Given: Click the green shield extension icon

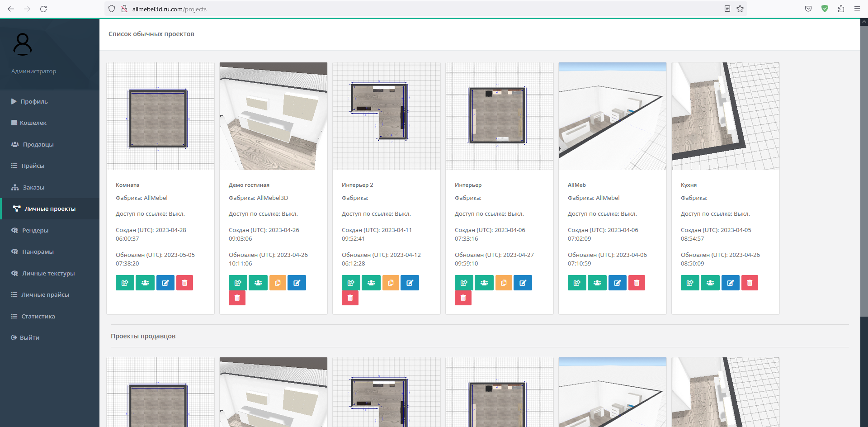Looking at the screenshot, I should coord(825,9).
